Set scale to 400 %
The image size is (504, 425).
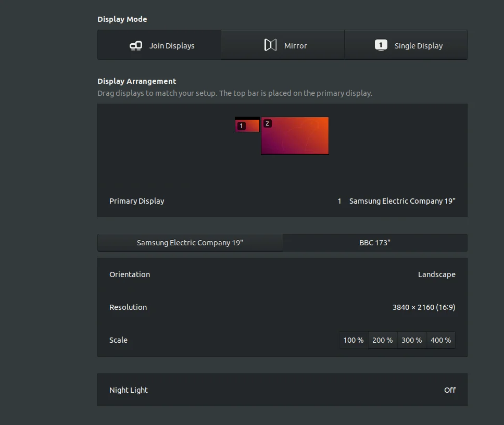click(x=441, y=340)
